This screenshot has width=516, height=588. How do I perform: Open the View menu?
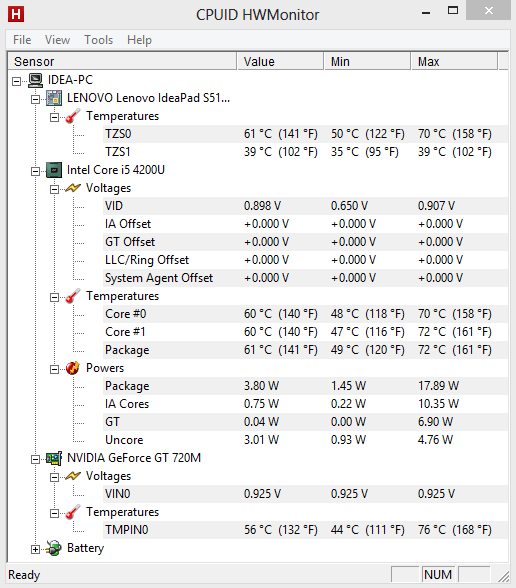[57, 40]
